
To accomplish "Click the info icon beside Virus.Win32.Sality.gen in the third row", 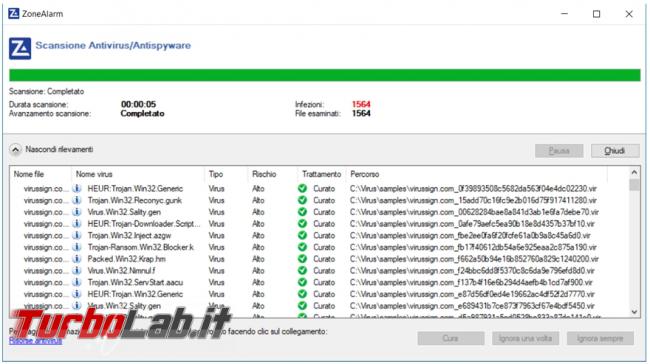I will pos(77,212).
